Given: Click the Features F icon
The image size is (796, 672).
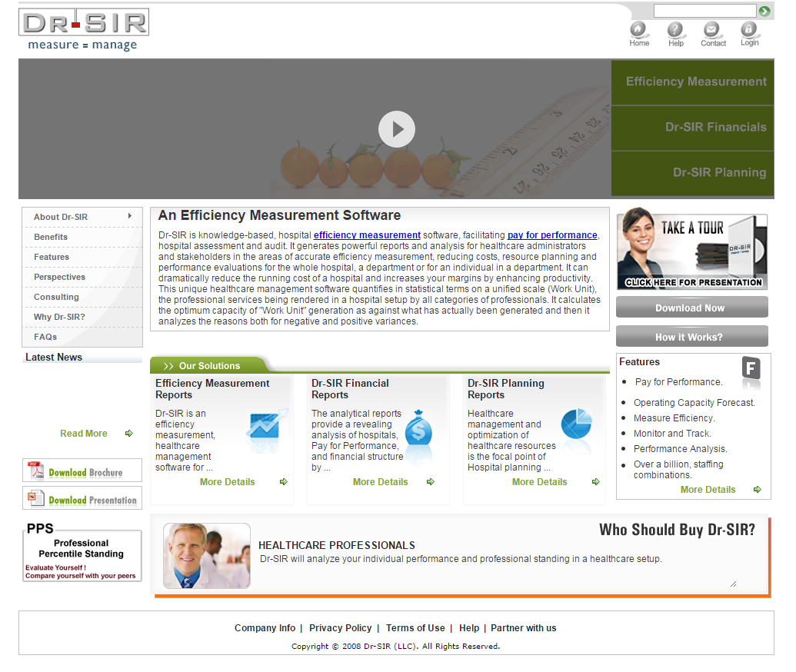Looking at the screenshot, I should 751,368.
